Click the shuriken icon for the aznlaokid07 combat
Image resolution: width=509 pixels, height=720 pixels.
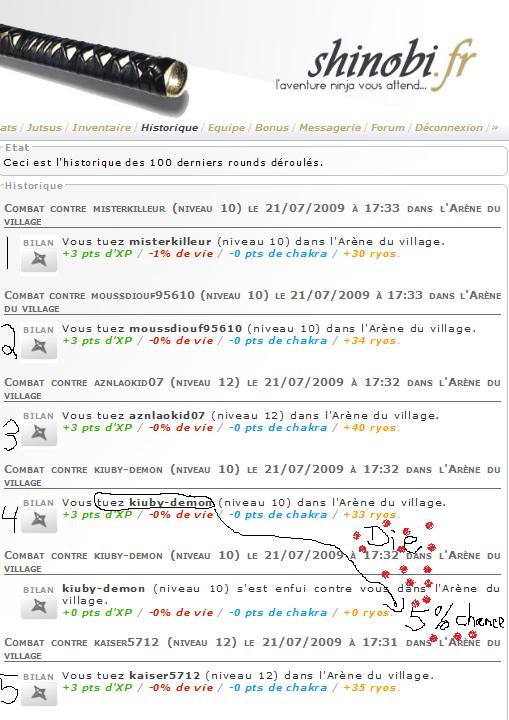(x=39, y=434)
